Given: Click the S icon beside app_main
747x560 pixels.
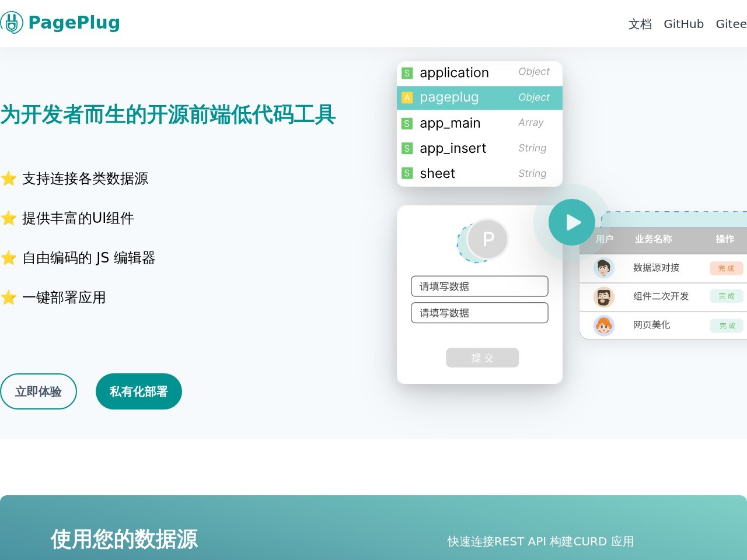Looking at the screenshot, I should 407,124.
